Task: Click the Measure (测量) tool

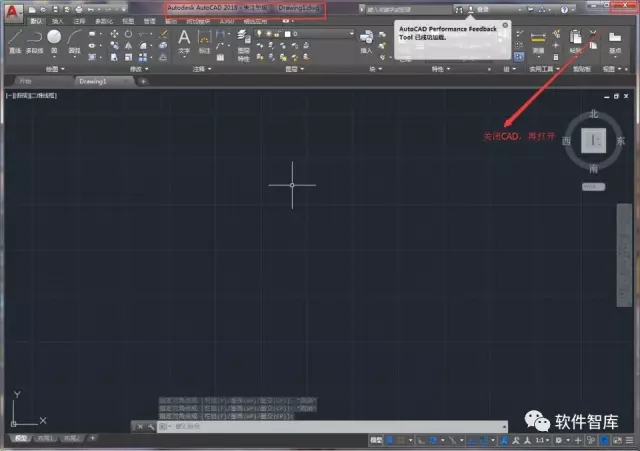Action: pyautogui.click(x=538, y=42)
